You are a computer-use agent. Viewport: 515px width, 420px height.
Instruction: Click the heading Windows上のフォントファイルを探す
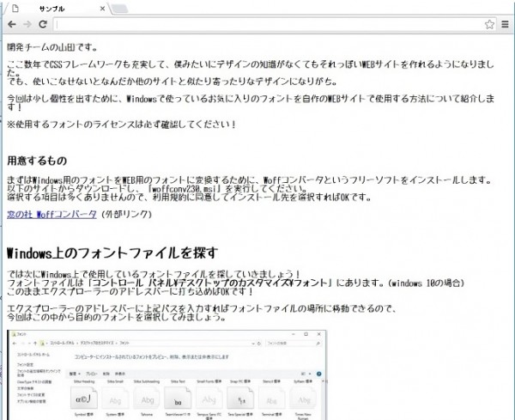[x=112, y=253]
